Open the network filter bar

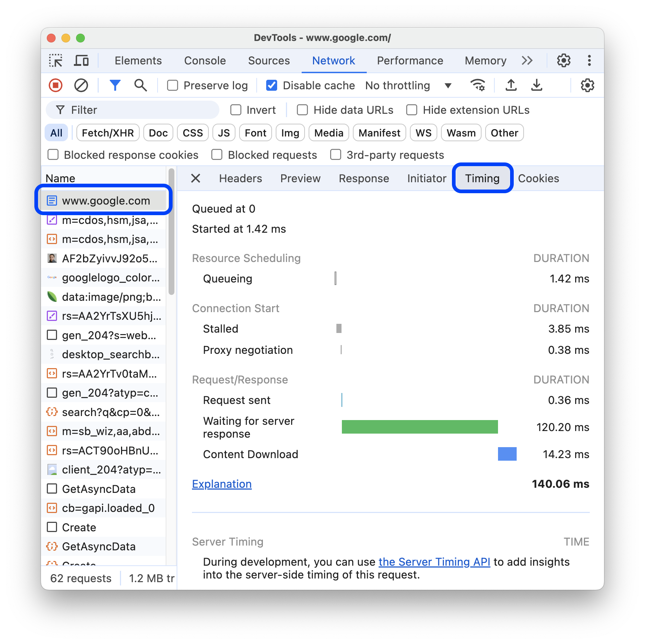click(115, 85)
